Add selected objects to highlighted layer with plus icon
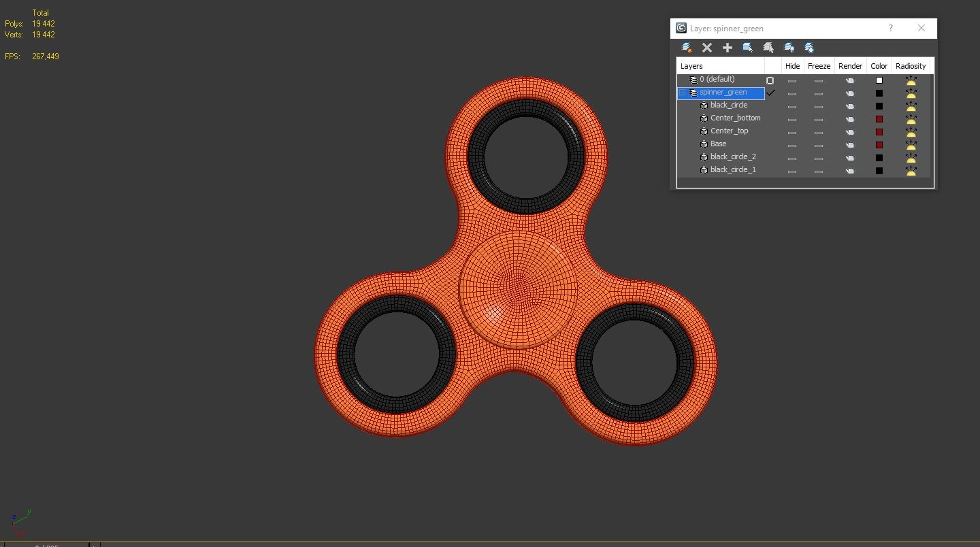980x547 pixels. pos(727,48)
